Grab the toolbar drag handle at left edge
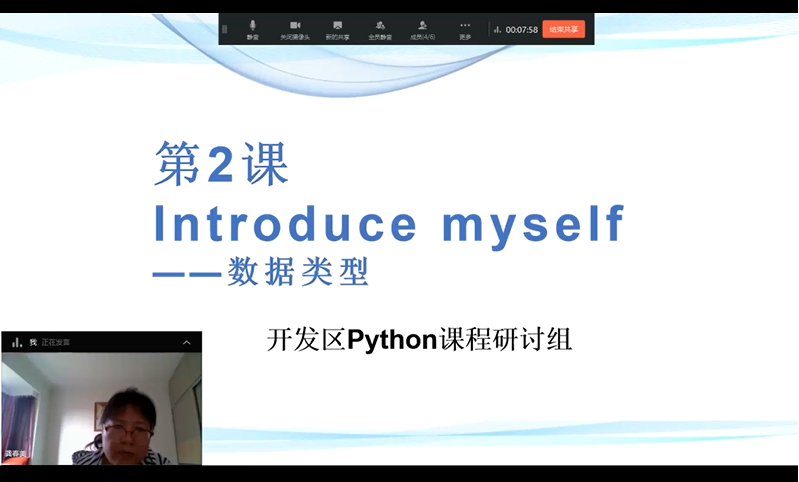The width and height of the screenshot is (799, 482). click(x=225, y=29)
